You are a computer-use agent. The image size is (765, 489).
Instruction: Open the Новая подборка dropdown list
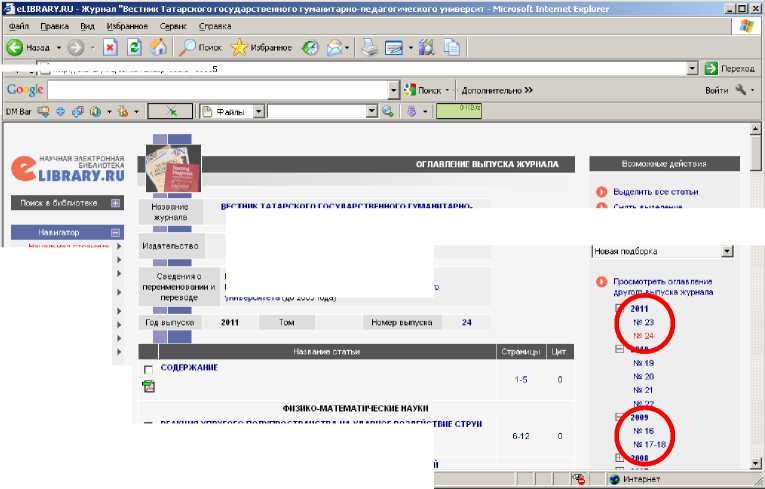click(x=727, y=251)
